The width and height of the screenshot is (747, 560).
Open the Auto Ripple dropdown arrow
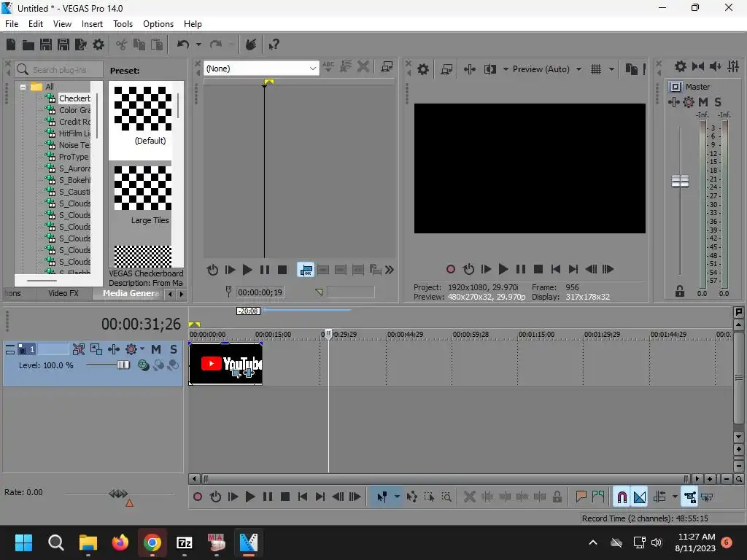675,497
